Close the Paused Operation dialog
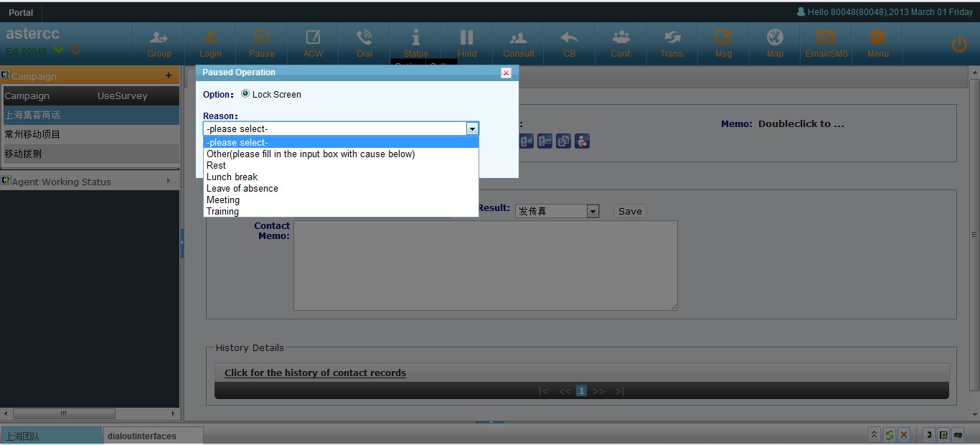 pyautogui.click(x=506, y=73)
